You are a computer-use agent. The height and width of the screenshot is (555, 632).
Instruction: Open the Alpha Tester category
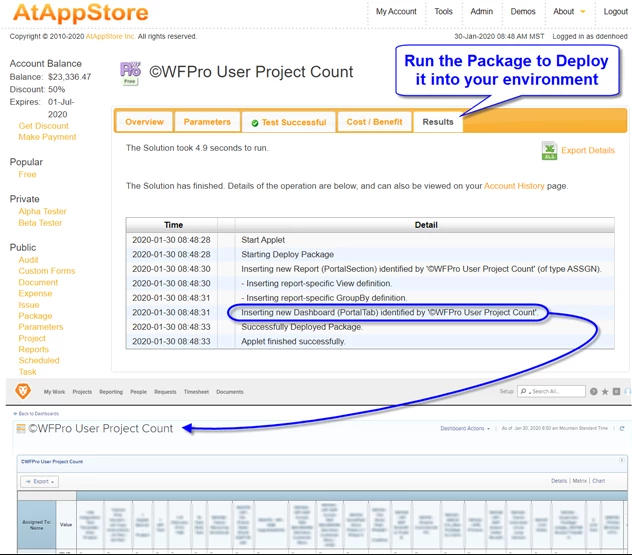click(x=42, y=211)
